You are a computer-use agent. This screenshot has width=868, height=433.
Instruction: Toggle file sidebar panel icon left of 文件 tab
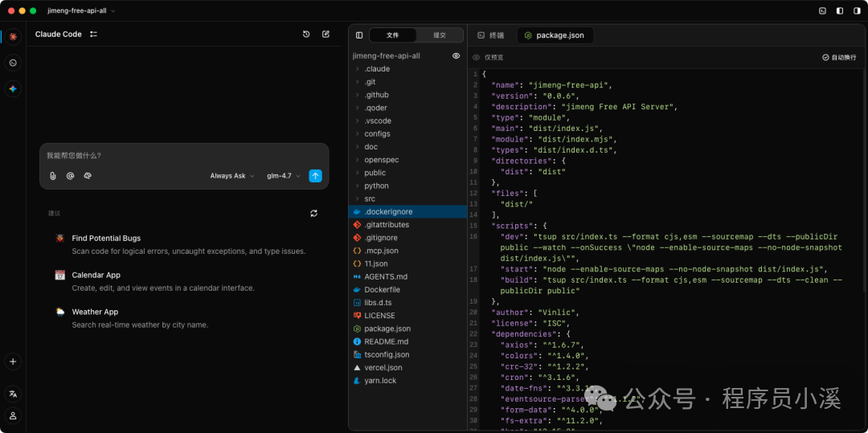tap(359, 35)
